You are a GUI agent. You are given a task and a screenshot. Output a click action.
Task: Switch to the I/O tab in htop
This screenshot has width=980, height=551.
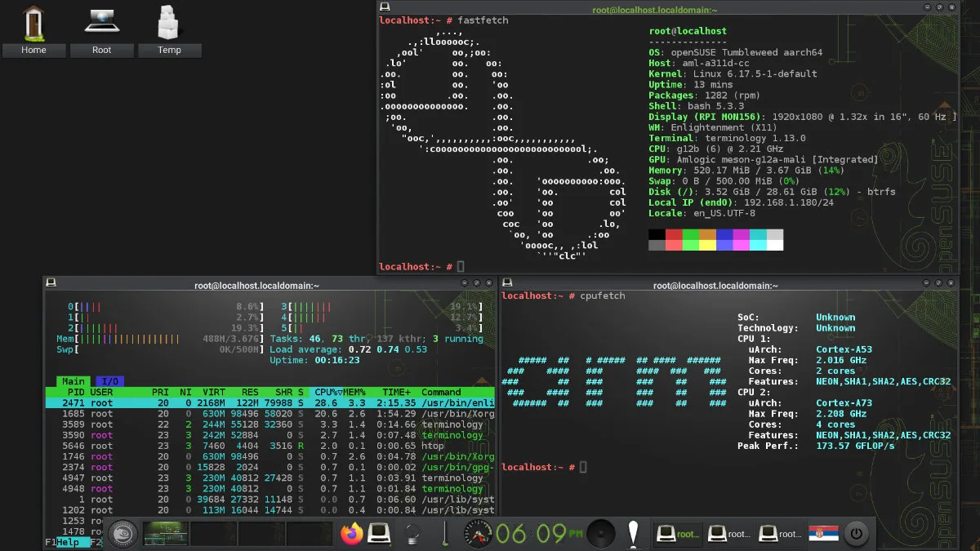coord(109,381)
